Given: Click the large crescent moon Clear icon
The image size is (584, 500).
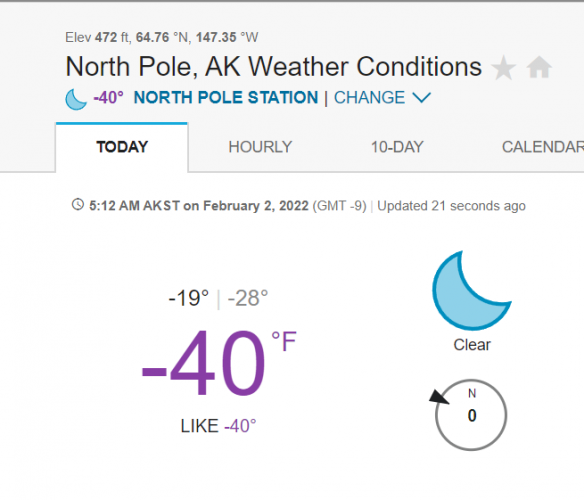Looking at the screenshot, I should pos(472,291).
